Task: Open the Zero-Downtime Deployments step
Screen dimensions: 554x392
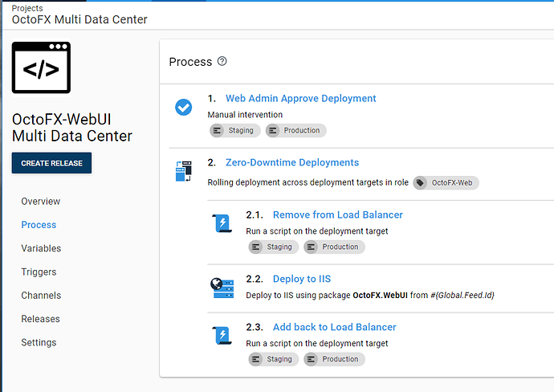Action: [x=292, y=162]
